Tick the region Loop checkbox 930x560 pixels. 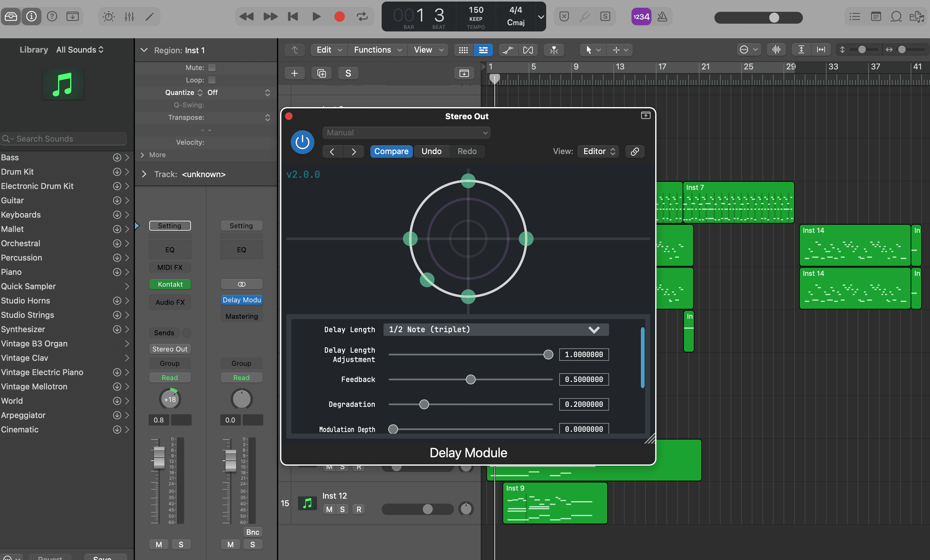coord(212,80)
